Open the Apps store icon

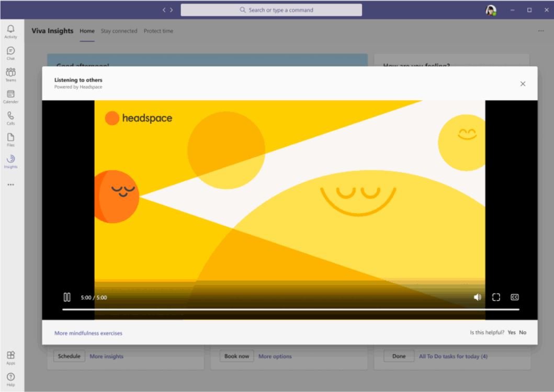(x=10, y=358)
